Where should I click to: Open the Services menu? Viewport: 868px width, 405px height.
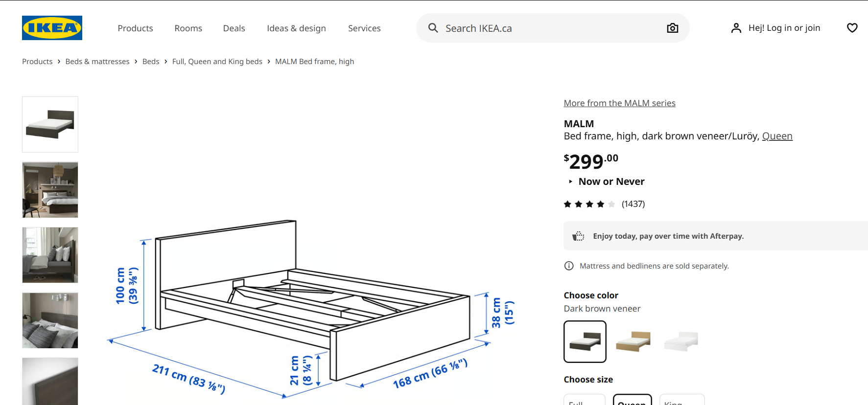click(x=364, y=28)
